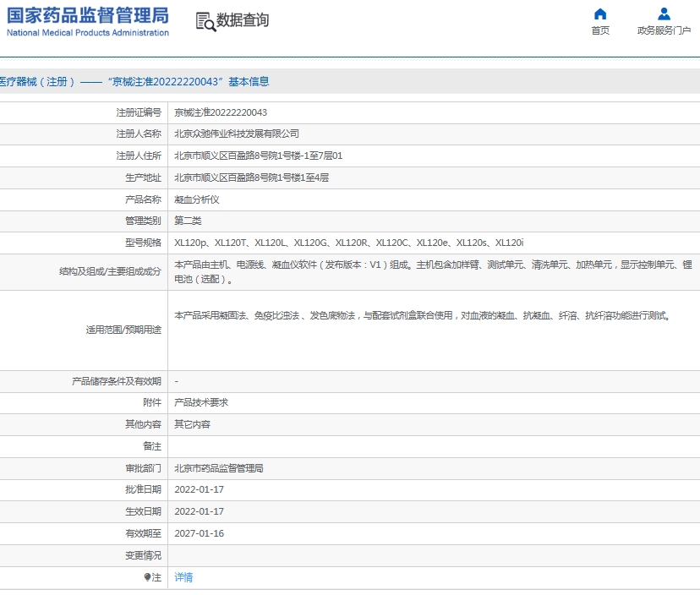The image size is (700, 595).
Task: Click 其它内容 in the 其他内容 row
Action: (192, 424)
